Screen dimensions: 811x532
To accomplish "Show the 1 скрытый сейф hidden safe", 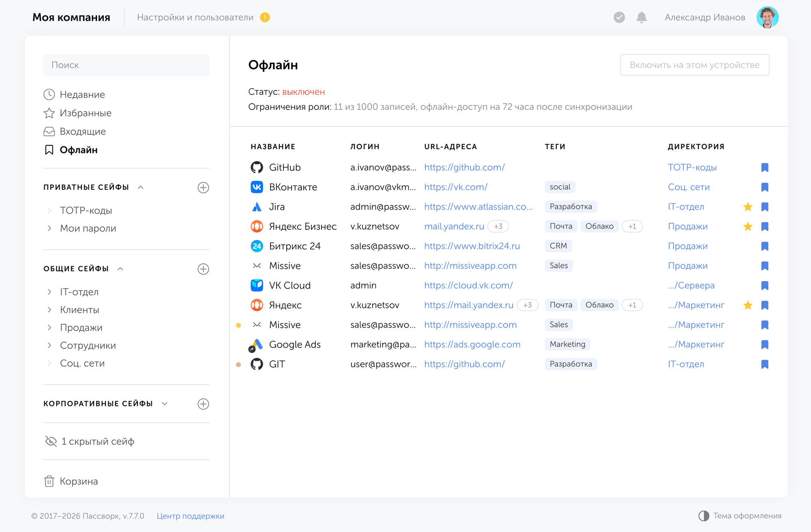I will [89, 441].
